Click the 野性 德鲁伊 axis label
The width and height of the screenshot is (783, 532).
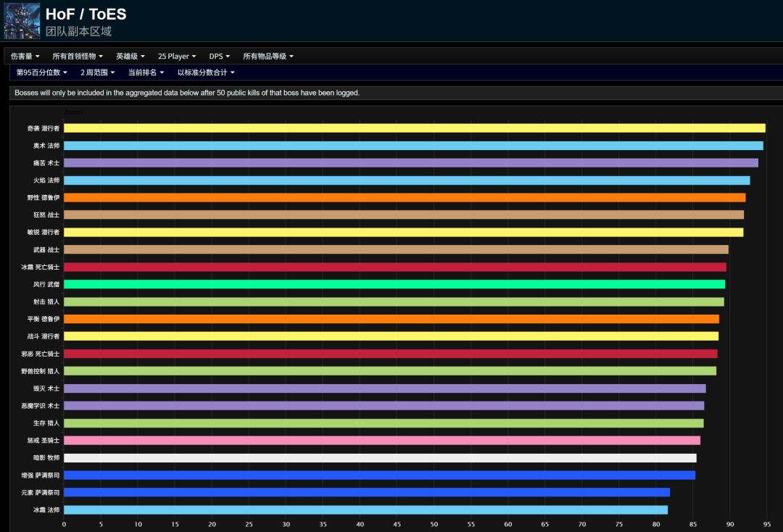[x=43, y=198]
